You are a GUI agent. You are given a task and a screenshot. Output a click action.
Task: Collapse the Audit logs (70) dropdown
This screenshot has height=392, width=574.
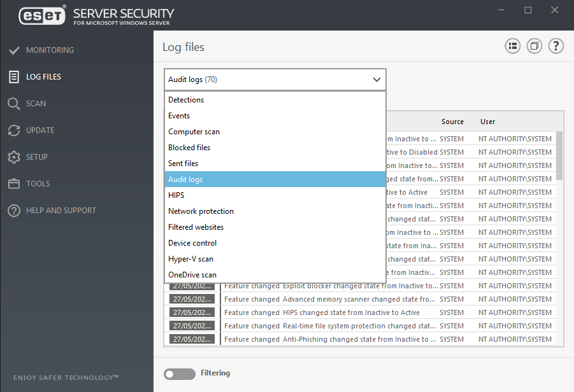click(x=275, y=80)
